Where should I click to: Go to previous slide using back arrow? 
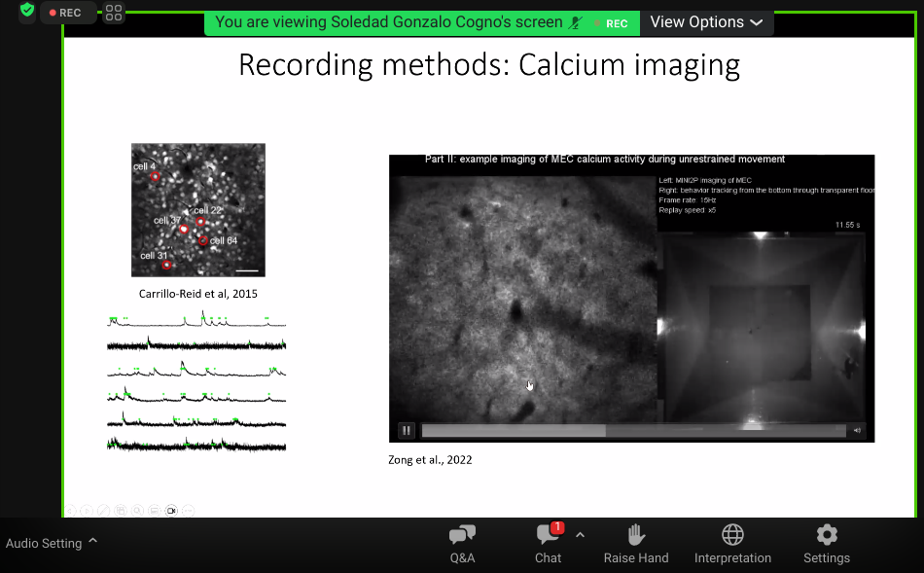click(x=71, y=510)
